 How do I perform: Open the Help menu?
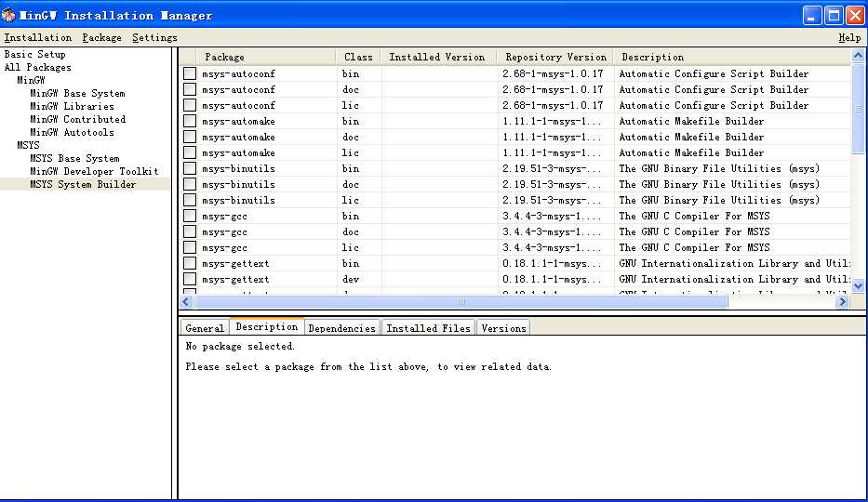(849, 37)
